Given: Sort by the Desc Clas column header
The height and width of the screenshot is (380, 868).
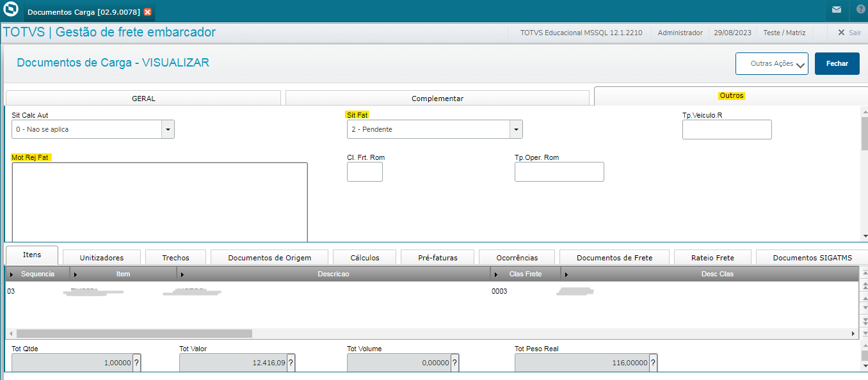Looking at the screenshot, I should (x=710, y=274).
